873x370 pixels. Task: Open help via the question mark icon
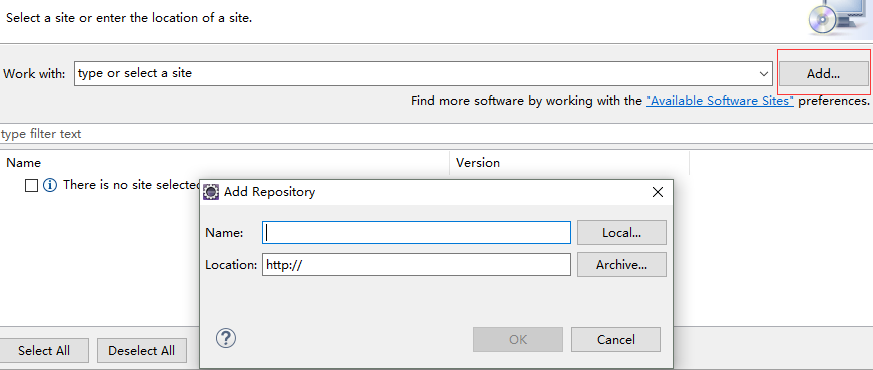[x=225, y=338]
